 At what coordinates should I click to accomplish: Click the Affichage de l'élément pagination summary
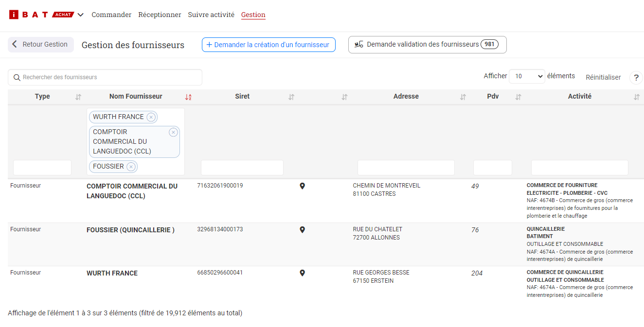point(125,313)
